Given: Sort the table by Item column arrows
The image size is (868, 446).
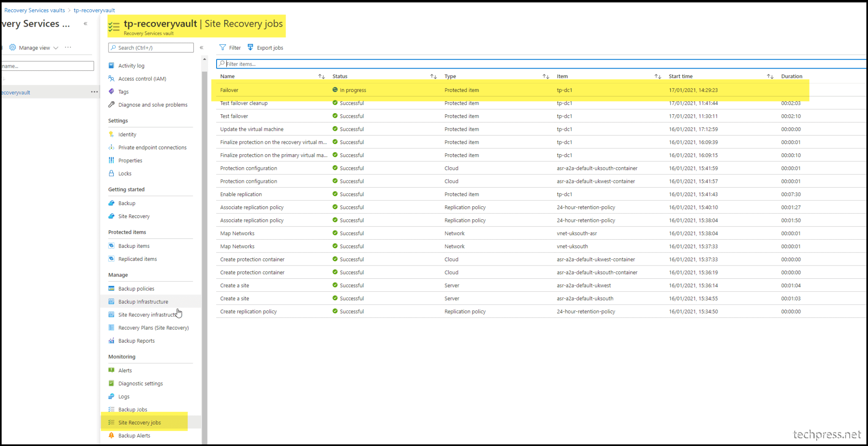Looking at the screenshot, I should tap(658, 76).
